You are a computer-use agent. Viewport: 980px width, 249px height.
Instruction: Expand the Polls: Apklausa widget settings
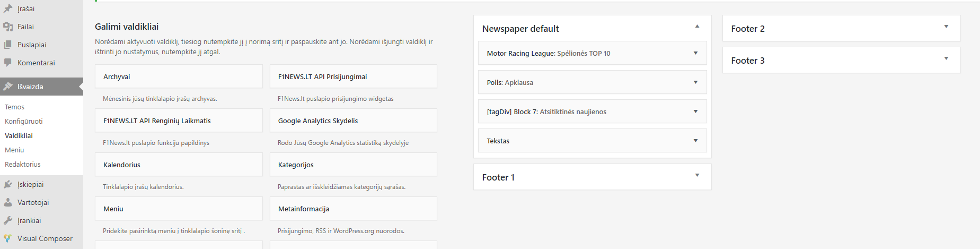[695, 82]
